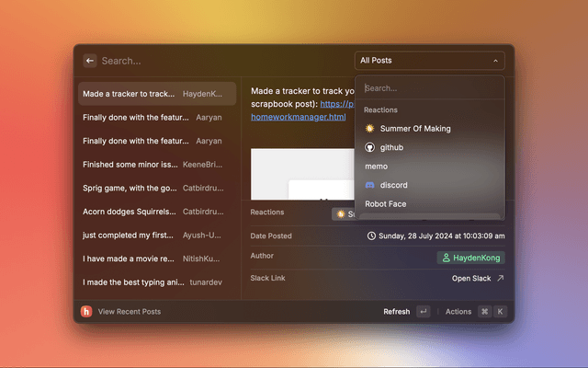Viewport: 588px width, 368px height.
Task: Open the homeworkmanager.html link
Action: (299, 117)
